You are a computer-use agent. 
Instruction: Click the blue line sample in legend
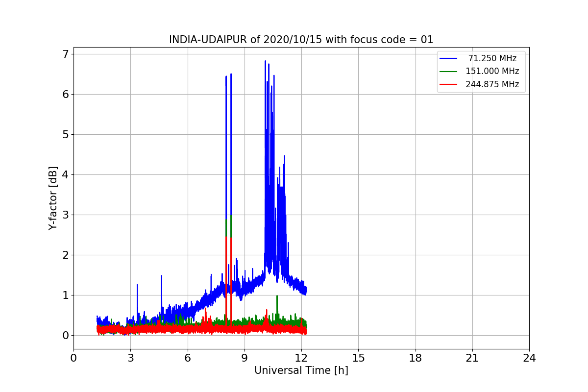coord(448,58)
